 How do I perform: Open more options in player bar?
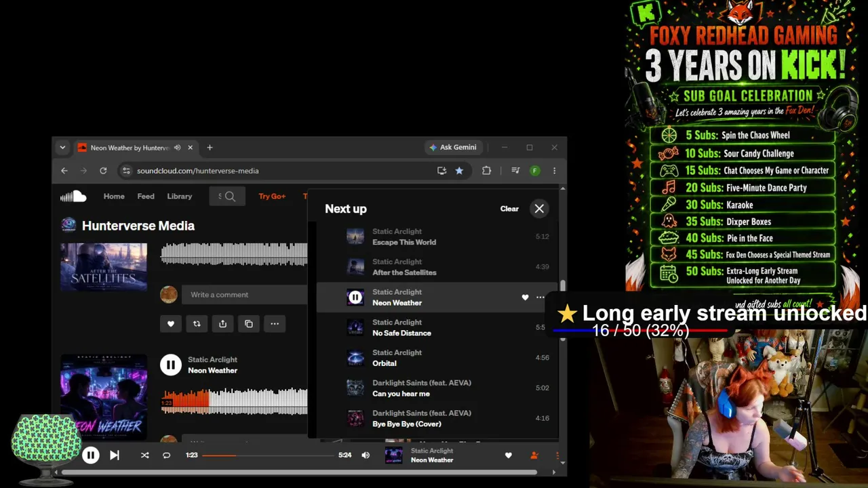(557, 455)
